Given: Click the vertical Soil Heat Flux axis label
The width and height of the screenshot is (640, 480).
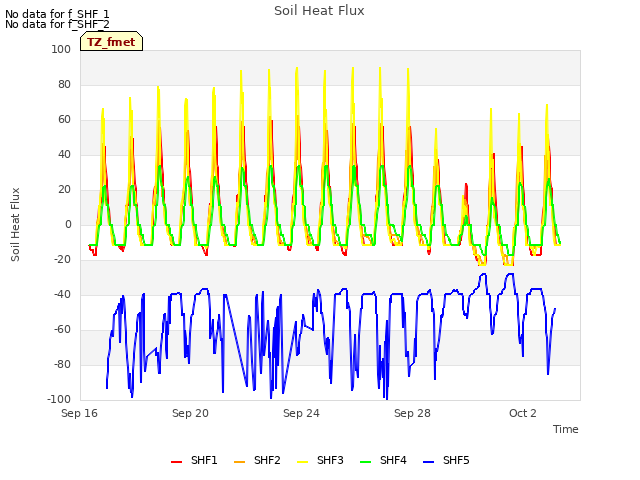Looking at the screenshot, I should [15, 224].
